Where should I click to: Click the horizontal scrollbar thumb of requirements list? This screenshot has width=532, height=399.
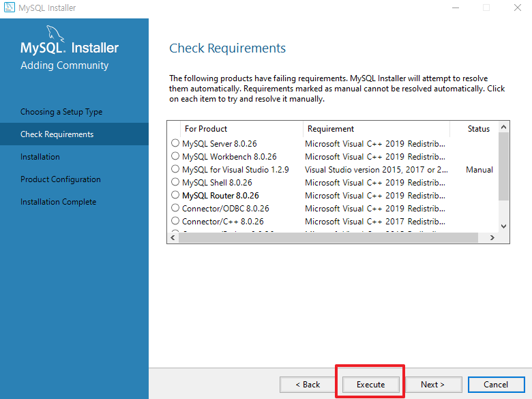329,238
